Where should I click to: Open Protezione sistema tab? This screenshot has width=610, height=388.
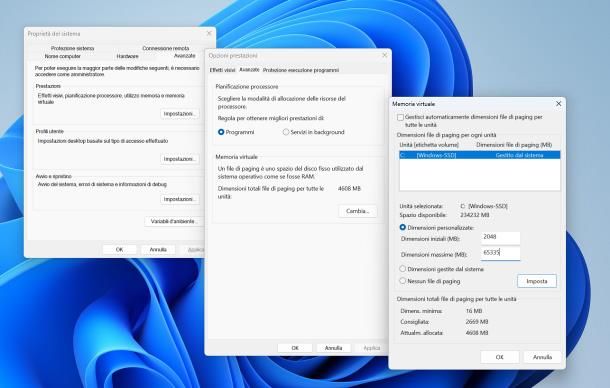[x=72, y=48]
